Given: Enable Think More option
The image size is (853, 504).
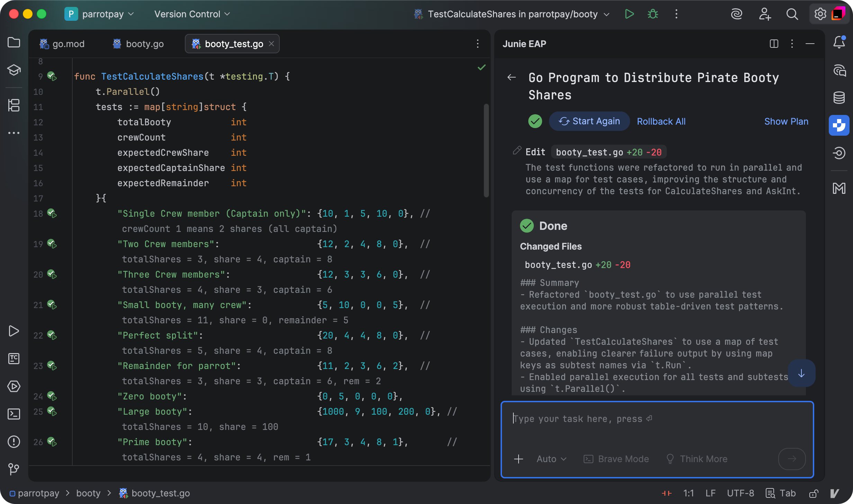Looking at the screenshot, I should pos(697,459).
